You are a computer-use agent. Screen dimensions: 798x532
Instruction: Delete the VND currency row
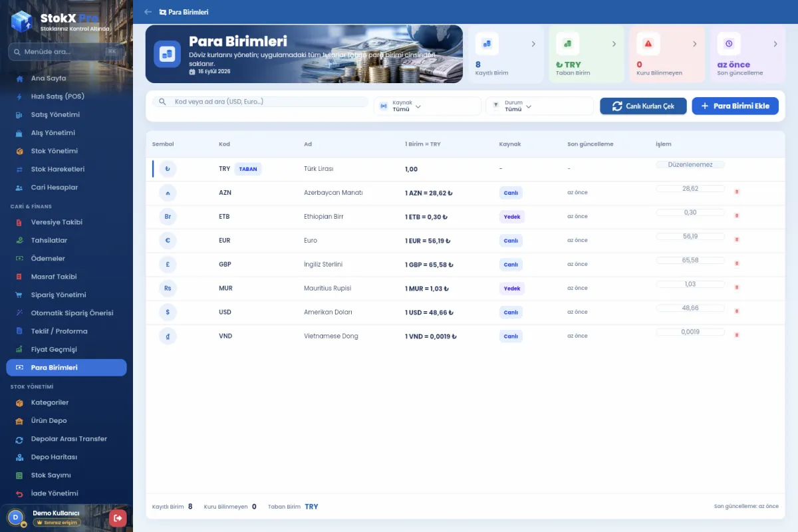pos(737,335)
